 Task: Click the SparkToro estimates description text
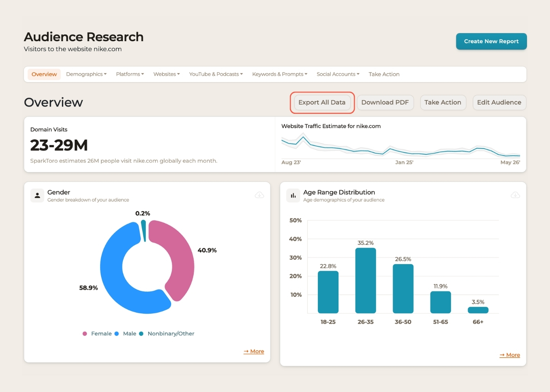point(124,161)
